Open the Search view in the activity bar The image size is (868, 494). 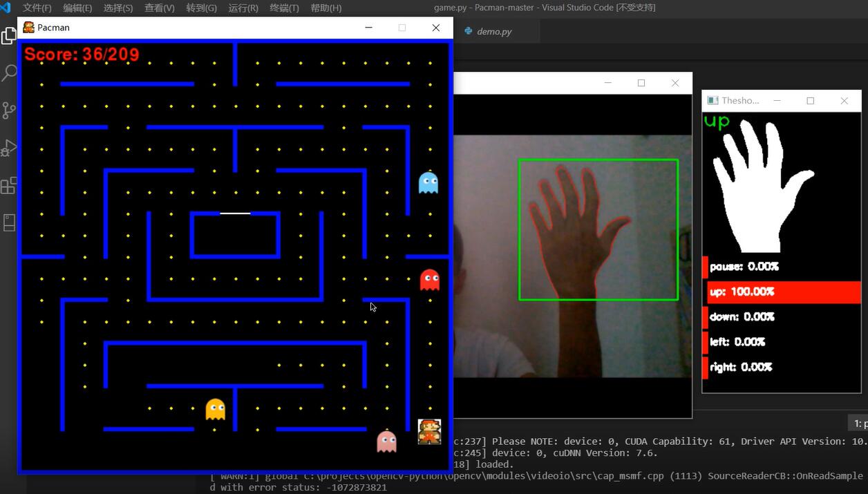point(9,73)
